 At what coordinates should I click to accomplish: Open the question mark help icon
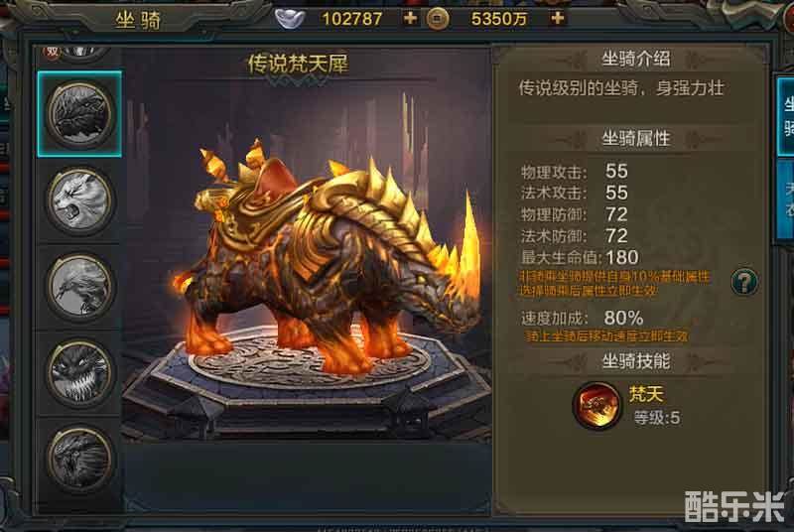tap(743, 282)
